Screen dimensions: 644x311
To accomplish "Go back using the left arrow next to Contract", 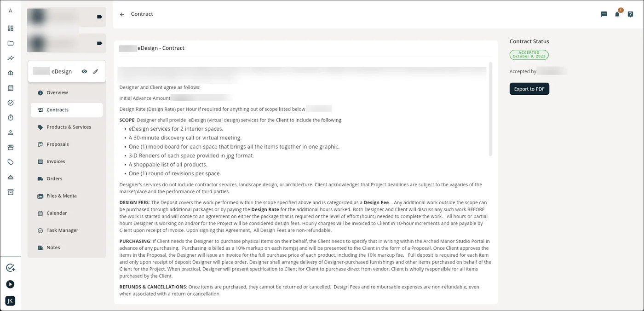I will [121, 14].
